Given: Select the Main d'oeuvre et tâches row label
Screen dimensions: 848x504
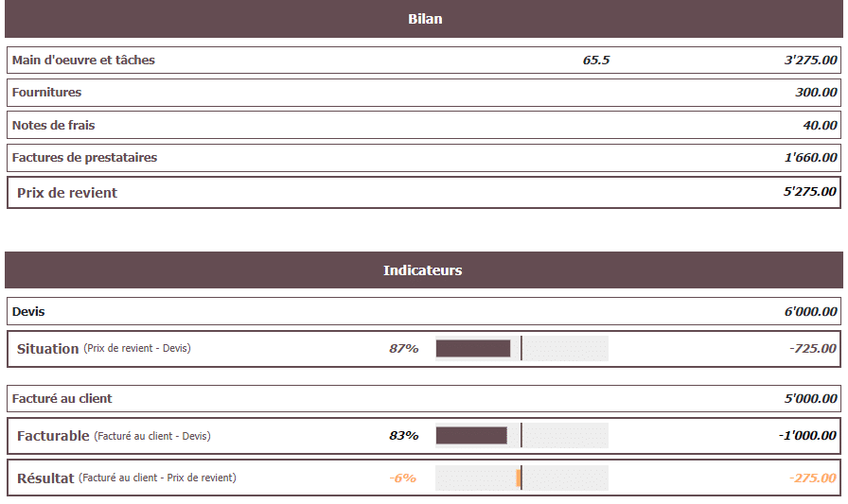Looking at the screenshot, I should [x=83, y=61].
